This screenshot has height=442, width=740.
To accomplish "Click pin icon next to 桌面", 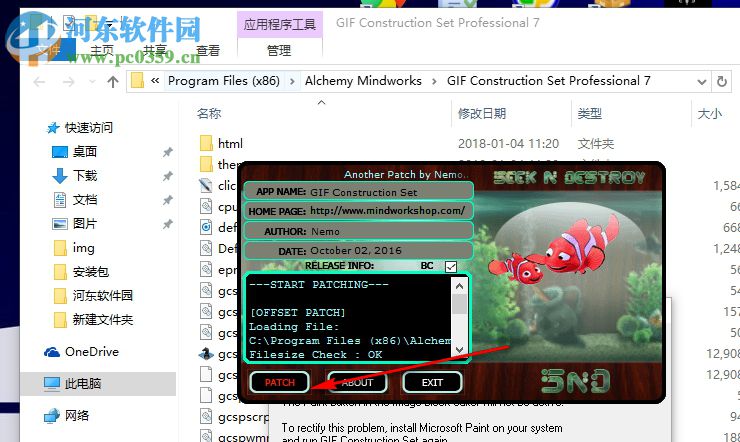I will (168, 152).
